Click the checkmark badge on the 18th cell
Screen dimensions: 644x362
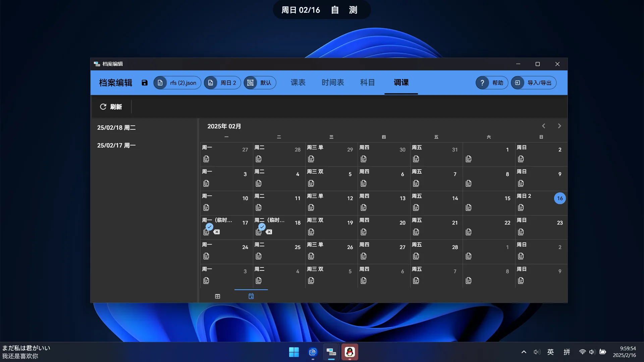(x=262, y=227)
